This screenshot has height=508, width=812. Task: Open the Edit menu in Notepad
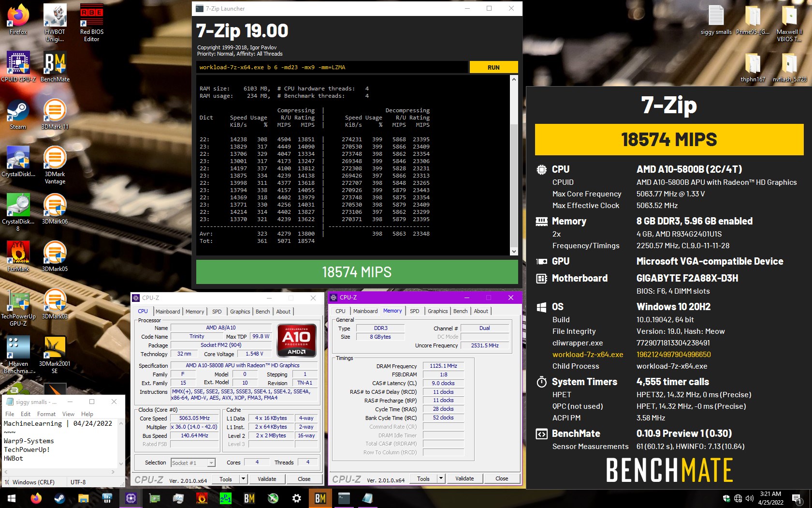[x=26, y=414]
